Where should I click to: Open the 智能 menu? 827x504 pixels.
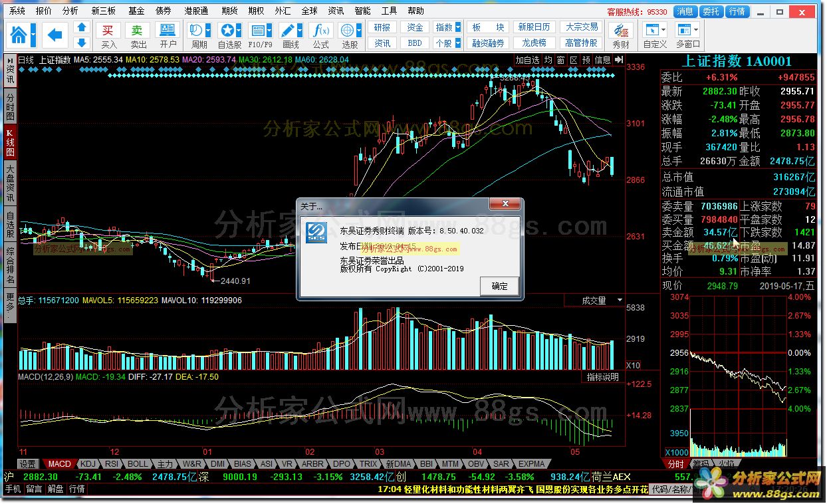362,11
